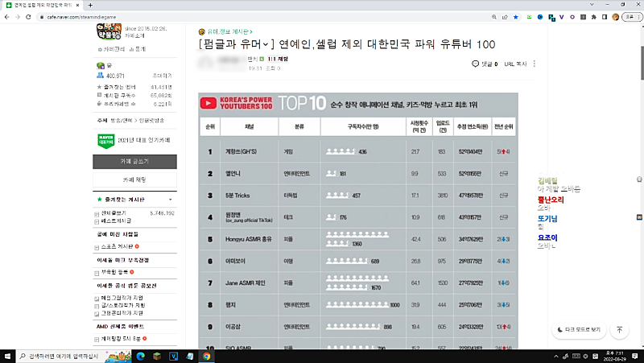Close the Naver cafe browser tab
This screenshot has height=363, width=644.
click(77, 6)
